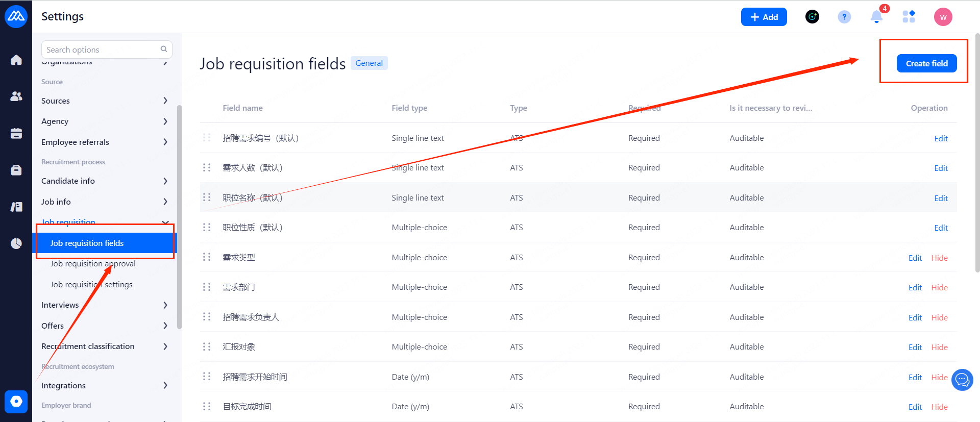The width and height of the screenshot is (980, 422).
Task: Expand the Candidate info section
Action: coord(105,181)
